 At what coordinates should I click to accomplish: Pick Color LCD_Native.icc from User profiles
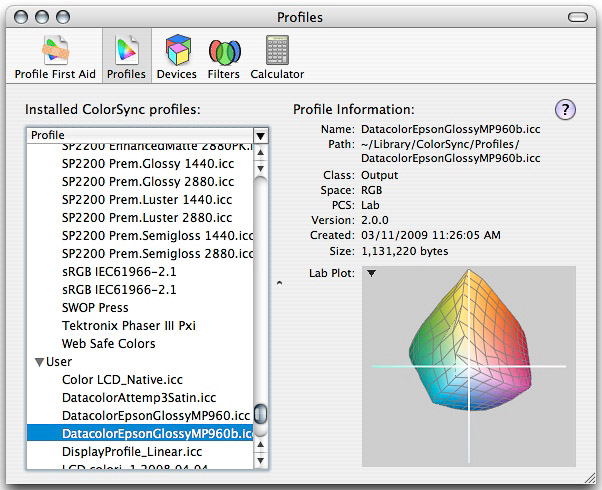coord(124,380)
